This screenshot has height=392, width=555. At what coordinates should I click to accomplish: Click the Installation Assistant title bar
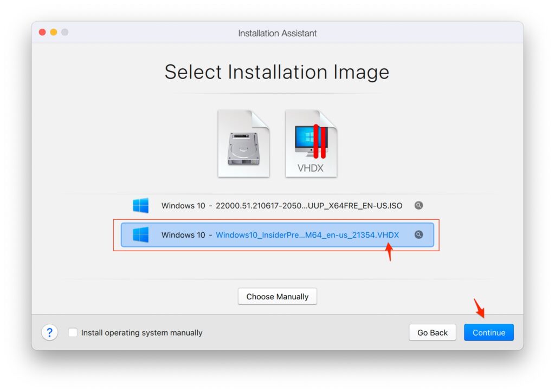(x=277, y=33)
